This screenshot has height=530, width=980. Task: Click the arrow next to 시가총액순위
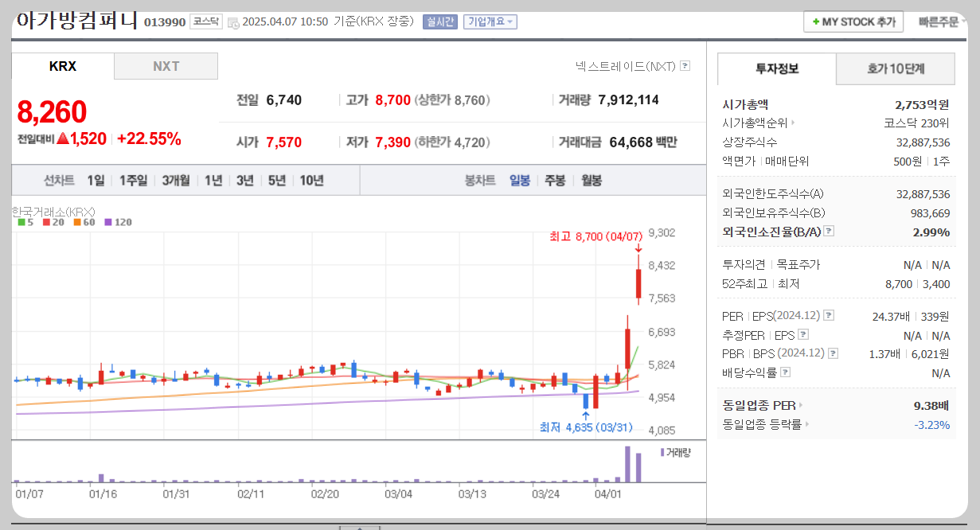793,123
